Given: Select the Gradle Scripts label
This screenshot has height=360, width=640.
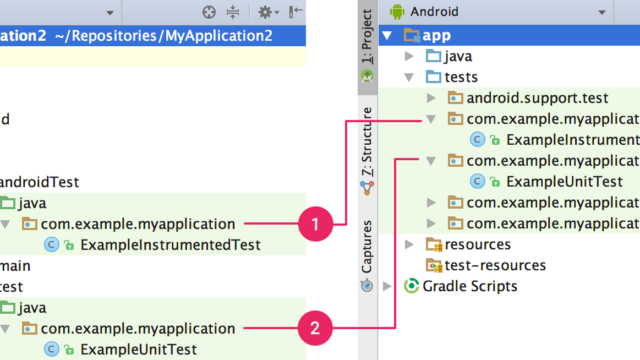Looking at the screenshot, I should [470, 286].
